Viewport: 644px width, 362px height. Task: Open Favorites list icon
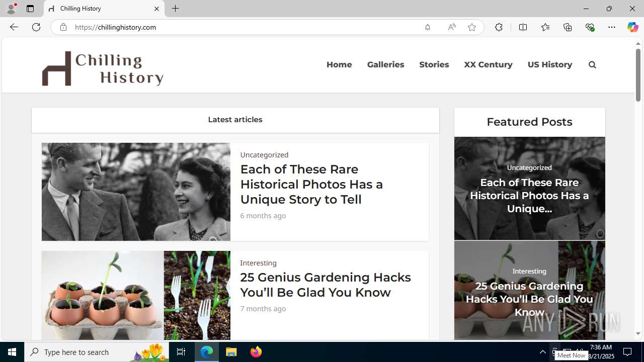click(545, 27)
